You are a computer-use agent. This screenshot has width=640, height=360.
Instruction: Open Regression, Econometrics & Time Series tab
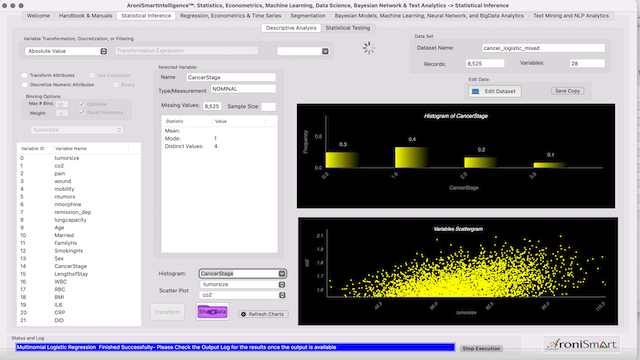pyautogui.click(x=231, y=16)
